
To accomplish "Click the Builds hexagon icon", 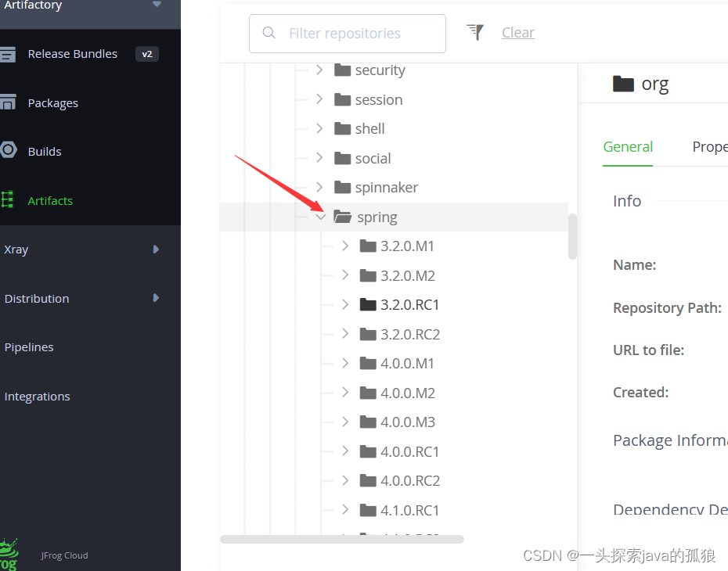I will click(x=8, y=150).
